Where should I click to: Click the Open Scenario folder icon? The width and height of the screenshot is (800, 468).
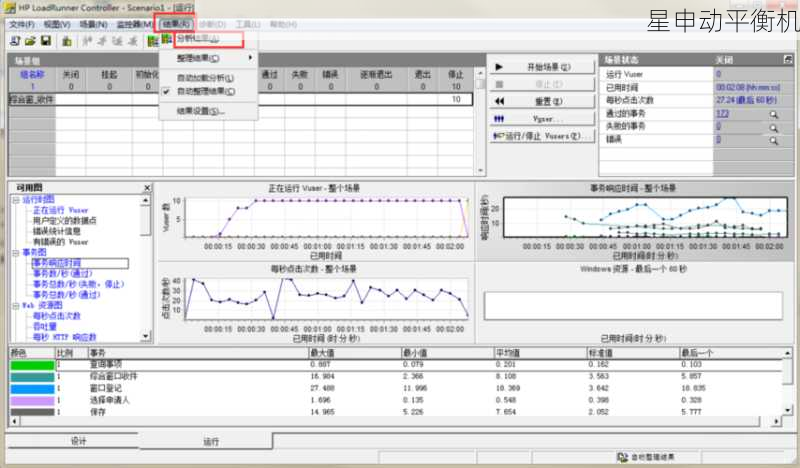click(x=30, y=41)
